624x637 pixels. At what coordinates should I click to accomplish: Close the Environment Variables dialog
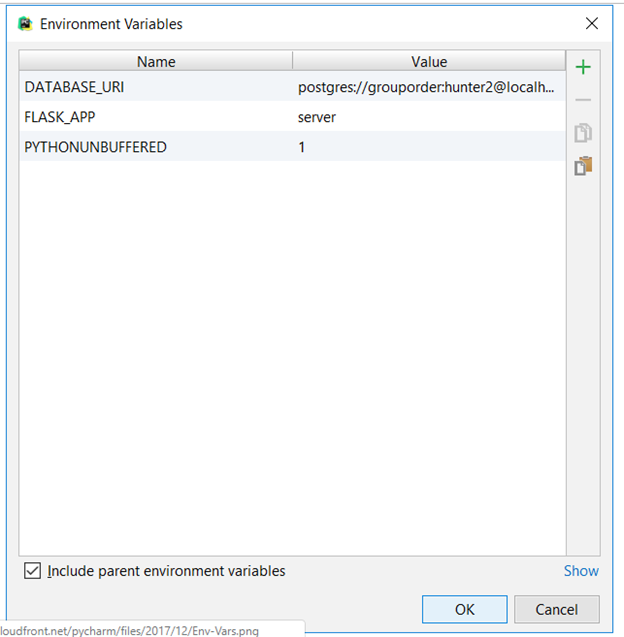[x=592, y=23]
